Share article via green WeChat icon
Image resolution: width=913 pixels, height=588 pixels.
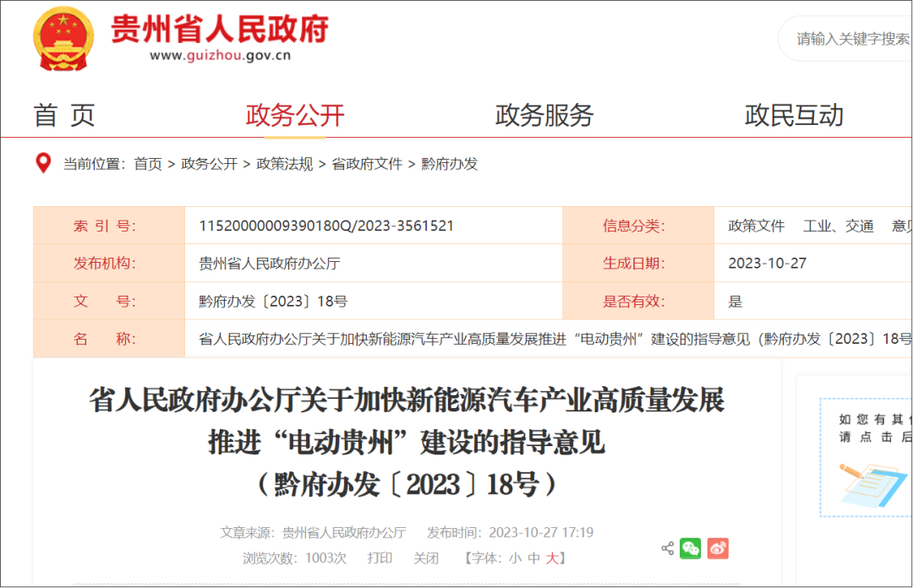[691, 548]
